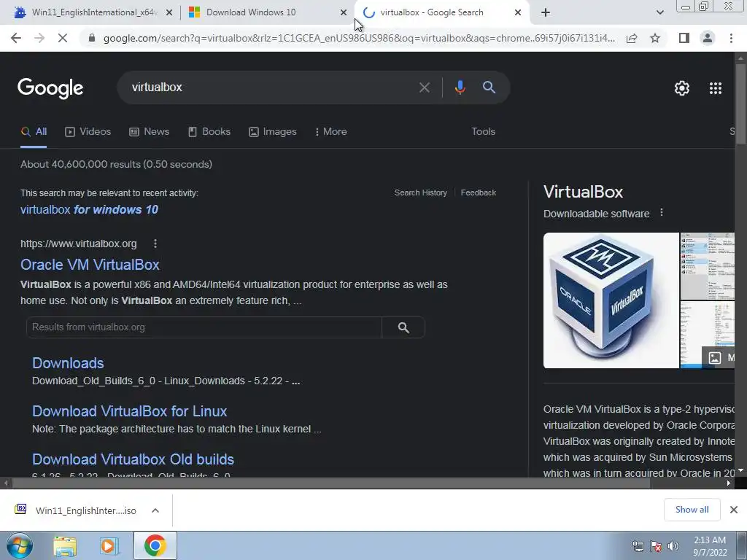This screenshot has height=560, width=747.
Task: Open the Windows Start menu
Action: [20, 545]
